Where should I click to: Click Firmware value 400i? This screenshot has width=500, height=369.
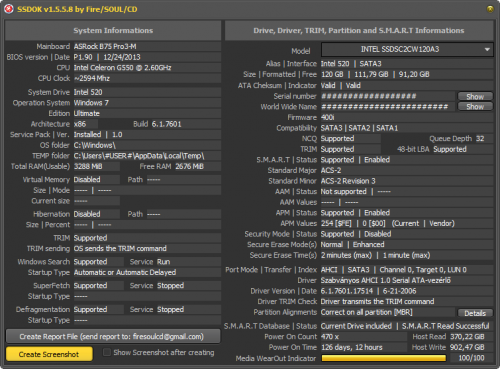(327, 117)
